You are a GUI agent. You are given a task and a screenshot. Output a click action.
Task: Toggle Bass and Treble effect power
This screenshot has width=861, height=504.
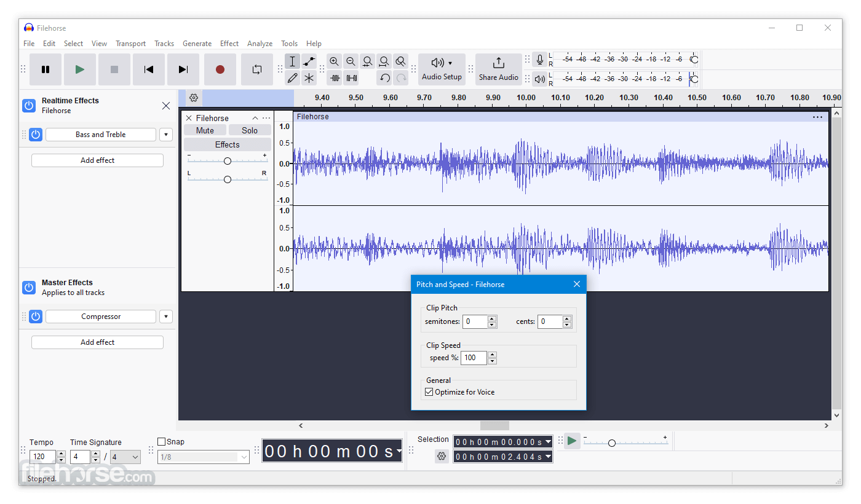tap(36, 135)
